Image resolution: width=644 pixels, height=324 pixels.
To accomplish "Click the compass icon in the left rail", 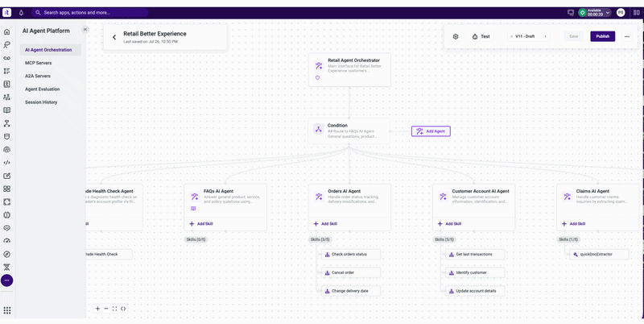I will point(6,254).
